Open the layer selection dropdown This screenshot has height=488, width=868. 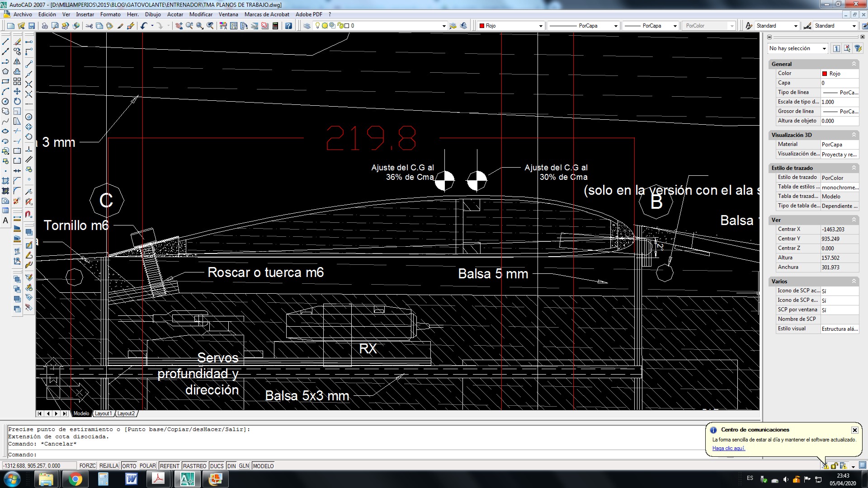click(x=443, y=26)
